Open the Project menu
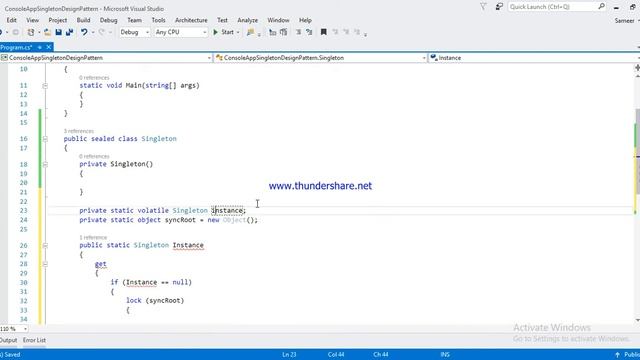Viewport: 640px width, 360px height. (58, 20)
